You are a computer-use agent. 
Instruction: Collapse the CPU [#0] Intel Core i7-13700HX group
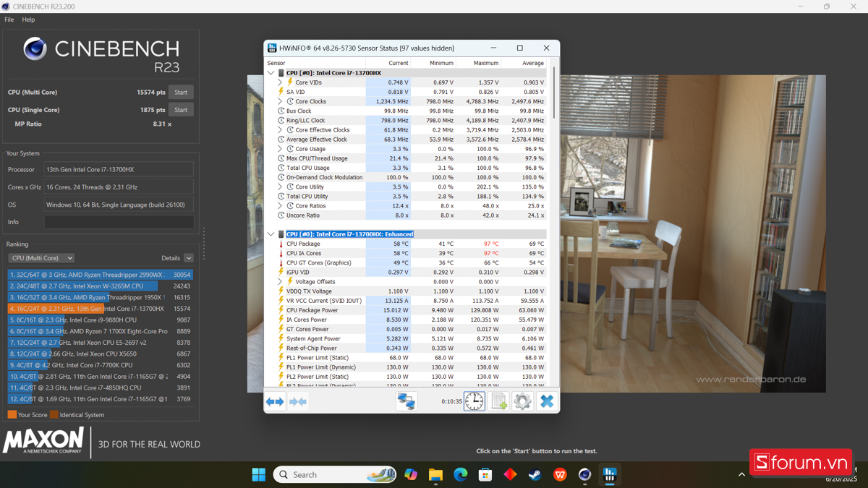[271, 73]
